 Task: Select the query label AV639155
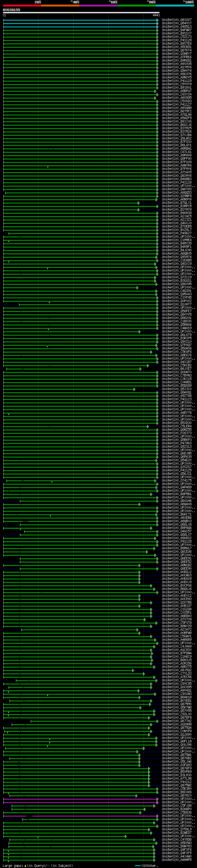point(11,10)
